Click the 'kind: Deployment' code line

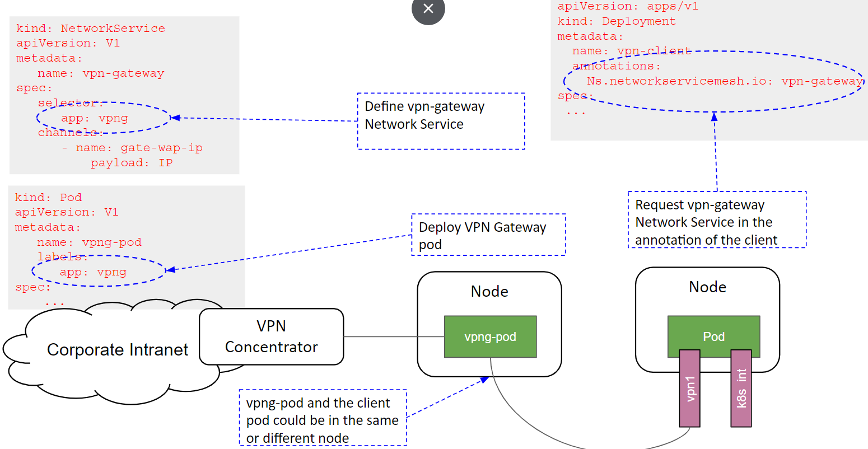(616, 21)
